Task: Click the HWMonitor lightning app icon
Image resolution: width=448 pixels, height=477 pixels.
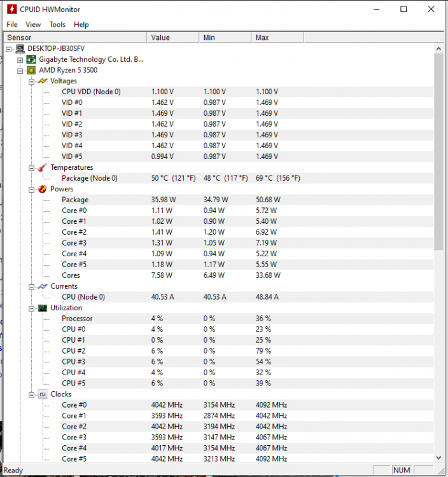Action: click(11, 9)
